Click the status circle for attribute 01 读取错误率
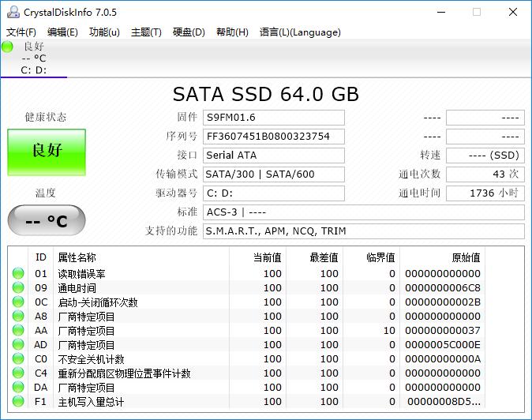The height and width of the screenshot is (420, 532). [x=18, y=274]
